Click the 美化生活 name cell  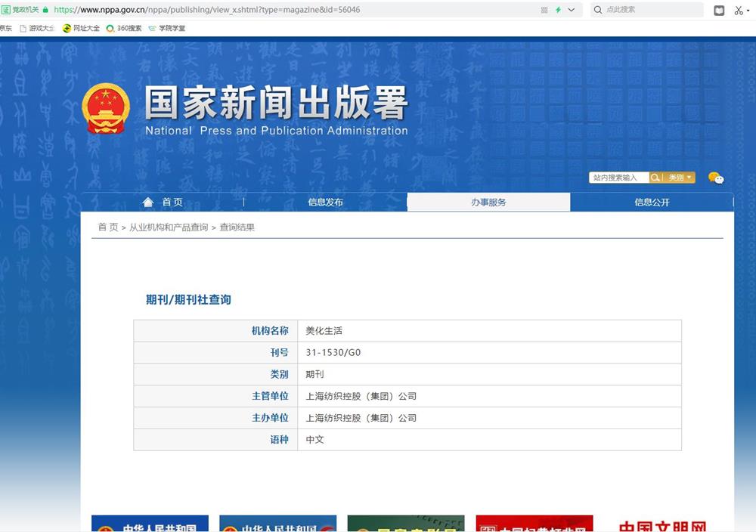(x=489, y=330)
